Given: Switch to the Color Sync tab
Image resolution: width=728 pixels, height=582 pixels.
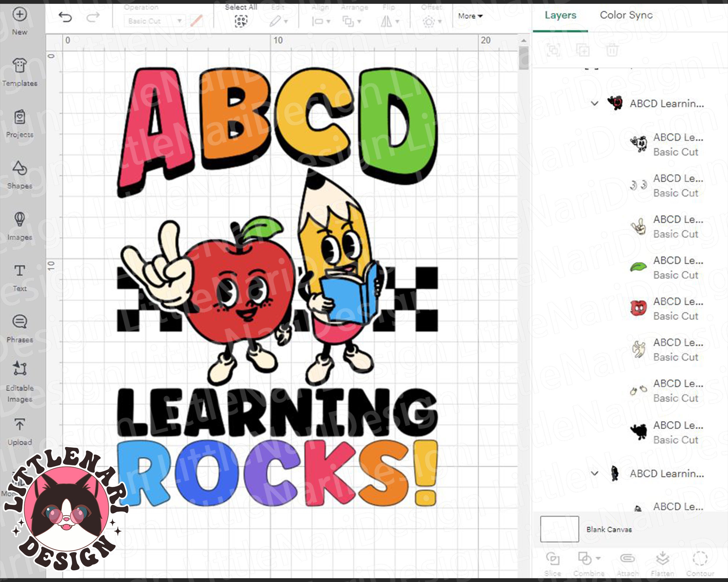Looking at the screenshot, I should pyautogui.click(x=626, y=15).
